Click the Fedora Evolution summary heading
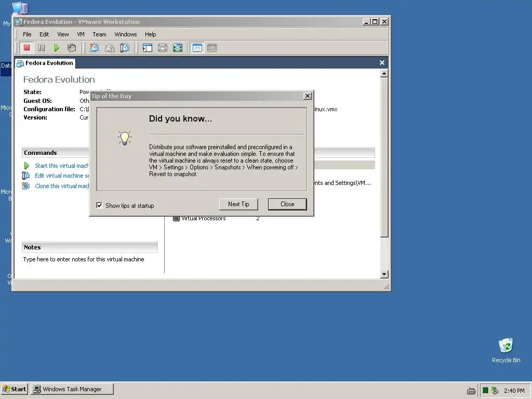 point(59,79)
